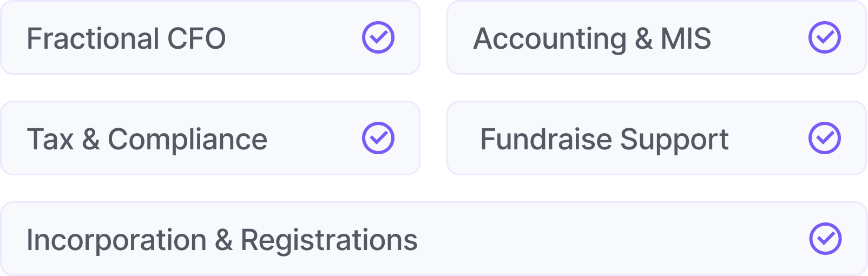This screenshot has height=276, width=868.
Task: Click the word "Accounting" in the top-right card
Action: [x=550, y=38]
